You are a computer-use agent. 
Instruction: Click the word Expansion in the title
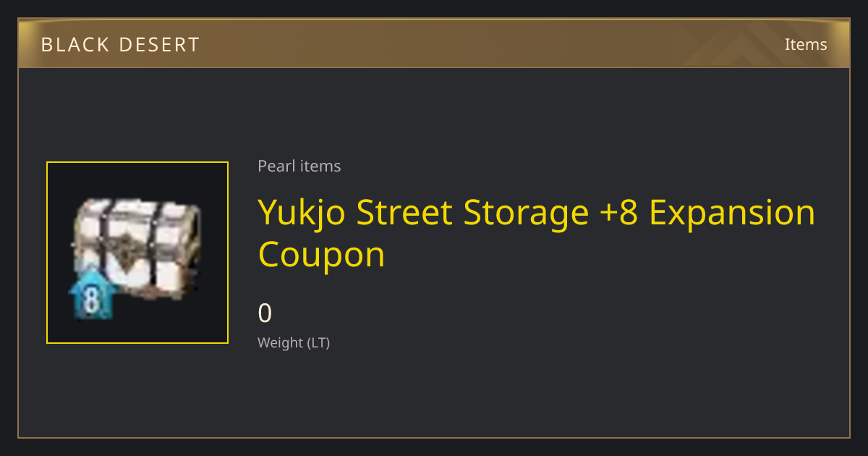pos(732,214)
